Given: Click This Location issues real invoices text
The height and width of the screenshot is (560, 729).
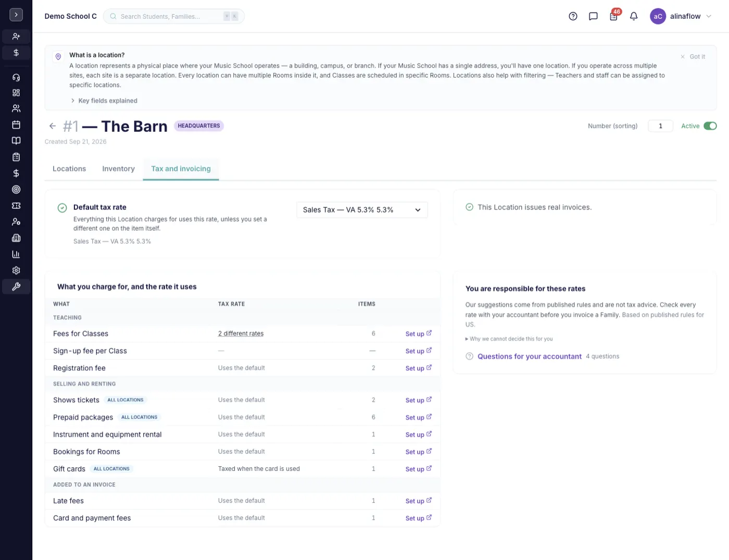Looking at the screenshot, I should (x=535, y=207).
